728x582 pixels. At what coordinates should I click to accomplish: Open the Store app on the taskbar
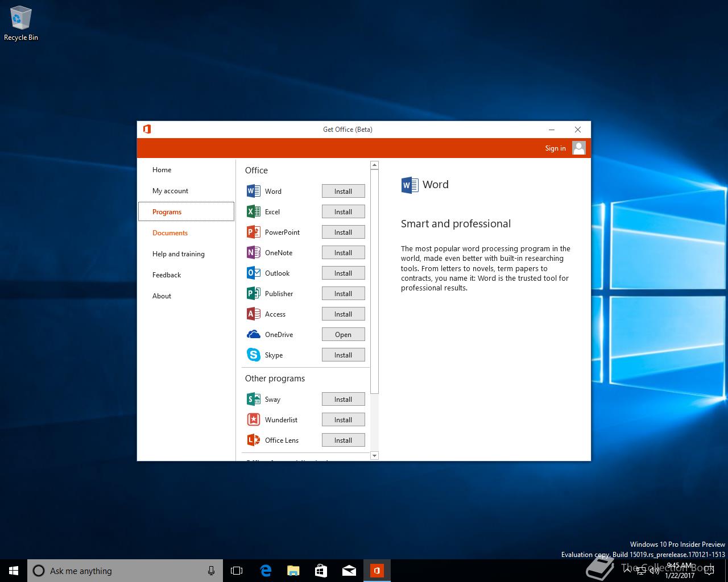[x=321, y=571]
